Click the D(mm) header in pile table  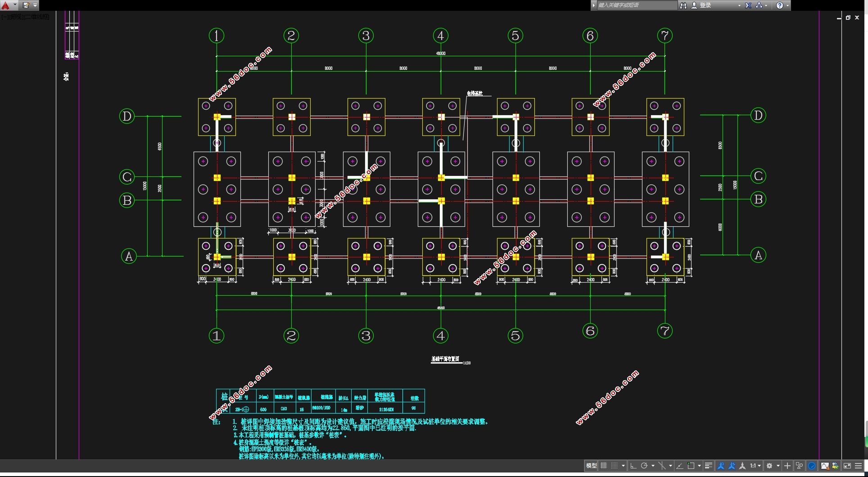(x=263, y=397)
